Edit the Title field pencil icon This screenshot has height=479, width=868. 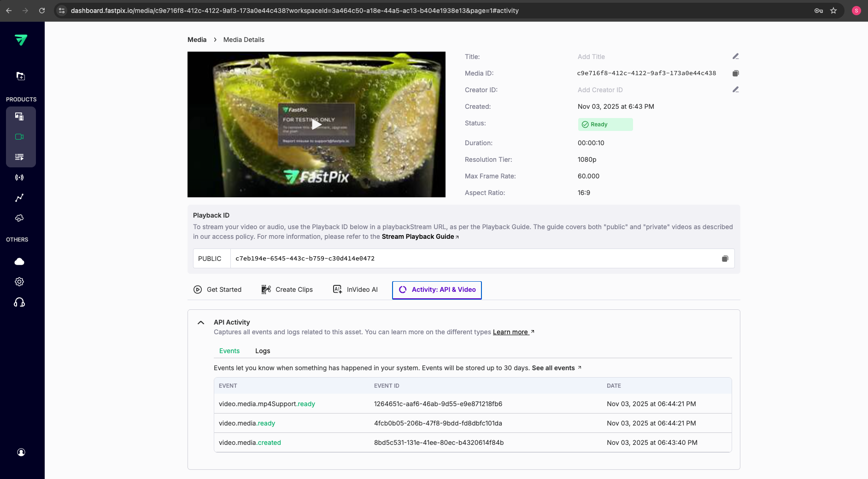[x=736, y=56]
